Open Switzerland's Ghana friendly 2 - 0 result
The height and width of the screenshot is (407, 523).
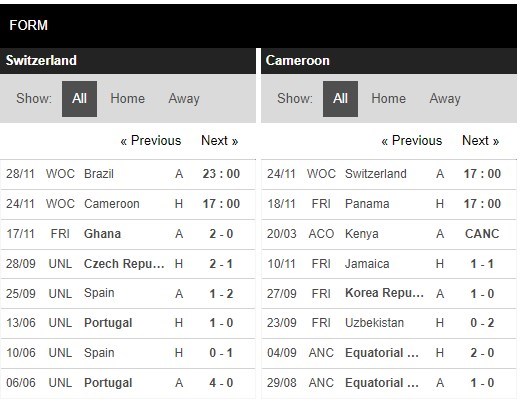[x=128, y=234]
